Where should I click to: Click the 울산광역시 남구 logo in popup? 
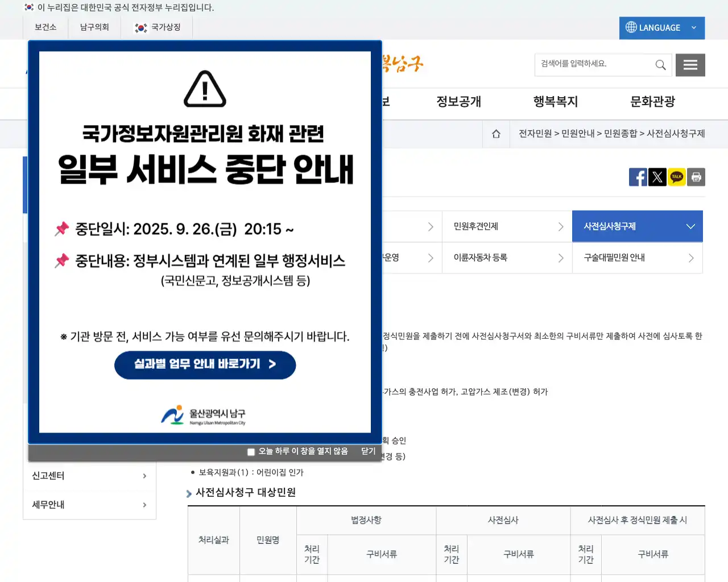[x=204, y=415]
